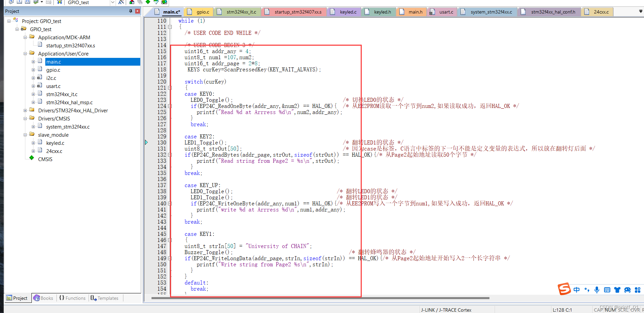
Task: Click the Manage Project Items icon
Action: (x=132, y=2)
